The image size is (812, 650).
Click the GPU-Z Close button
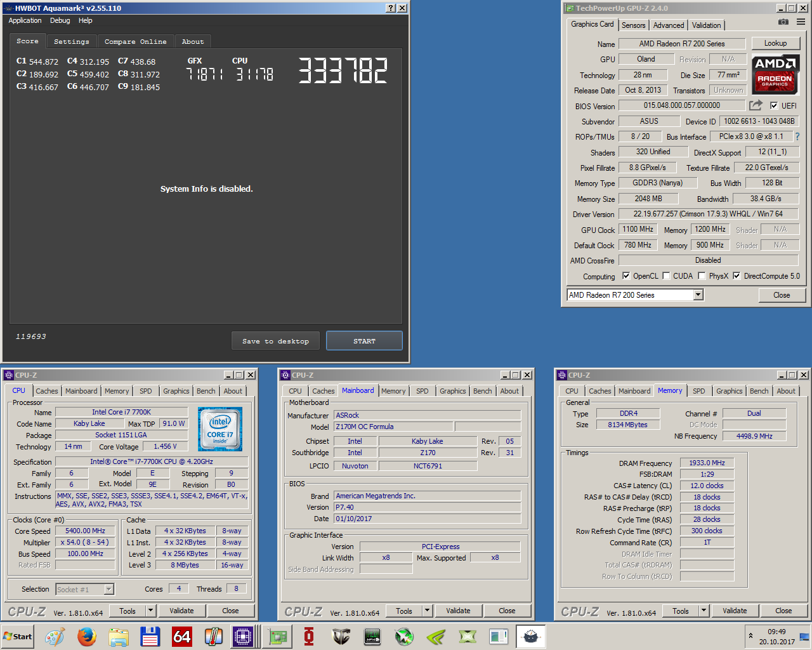coord(782,295)
